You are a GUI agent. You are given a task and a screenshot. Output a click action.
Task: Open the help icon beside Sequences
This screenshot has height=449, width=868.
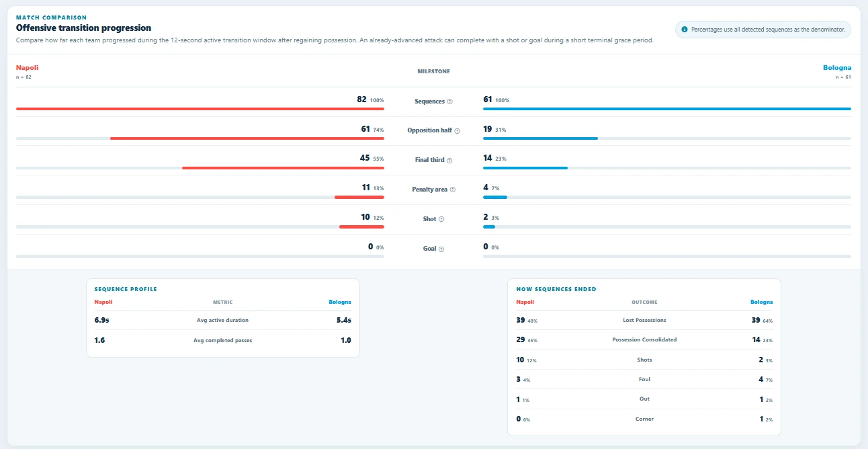[x=450, y=101]
